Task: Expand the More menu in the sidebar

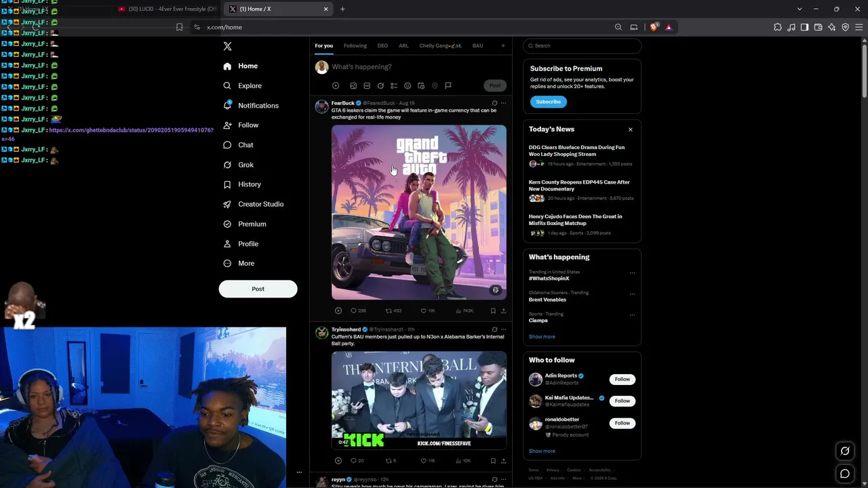Action: coord(239,264)
